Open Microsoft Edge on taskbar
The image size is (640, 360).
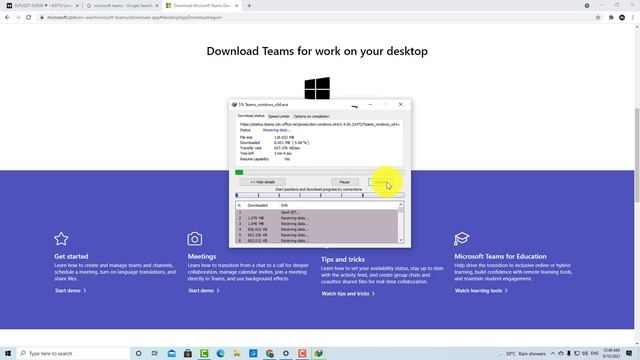point(220,353)
